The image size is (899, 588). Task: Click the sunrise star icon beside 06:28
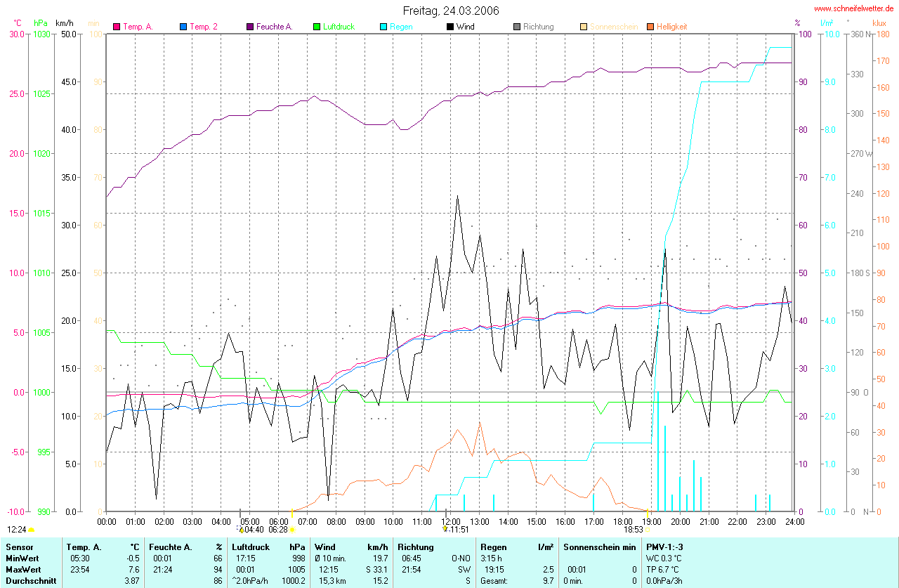pos(292,530)
